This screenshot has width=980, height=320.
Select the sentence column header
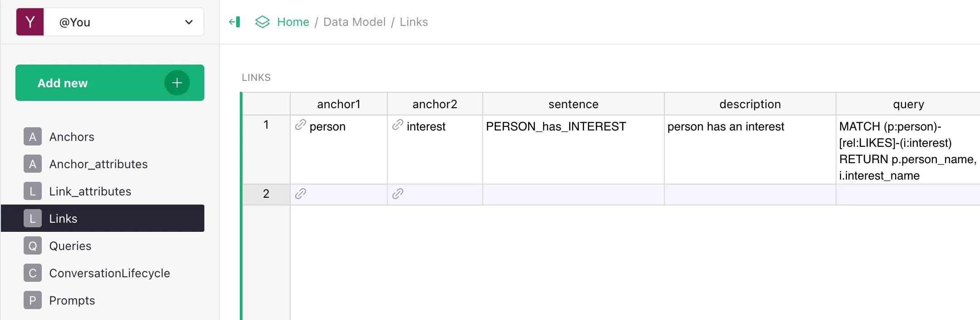pyautogui.click(x=574, y=104)
